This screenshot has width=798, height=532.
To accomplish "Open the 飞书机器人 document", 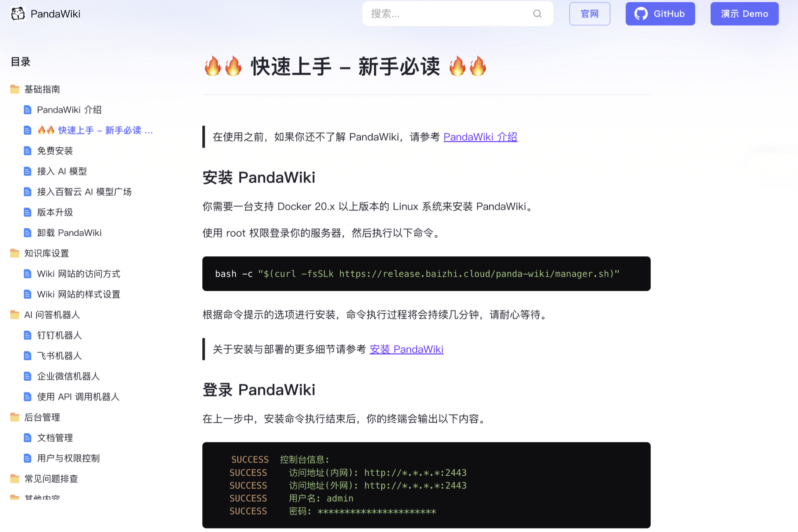I will click(59, 356).
